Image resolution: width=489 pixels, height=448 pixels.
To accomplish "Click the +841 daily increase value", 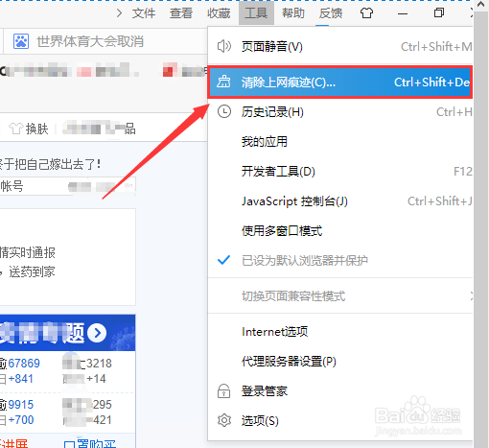I will pyautogui.click(x=21, y=379).
